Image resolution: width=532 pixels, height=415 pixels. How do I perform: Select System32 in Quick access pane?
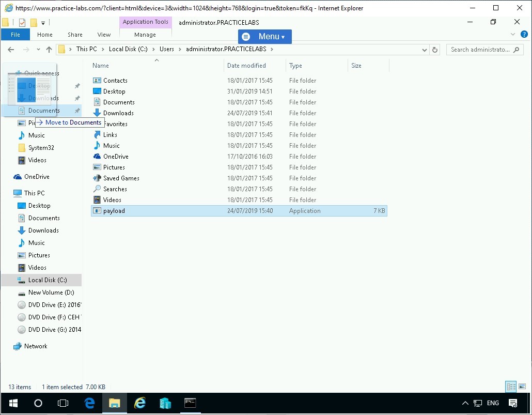tap(41, 148)
